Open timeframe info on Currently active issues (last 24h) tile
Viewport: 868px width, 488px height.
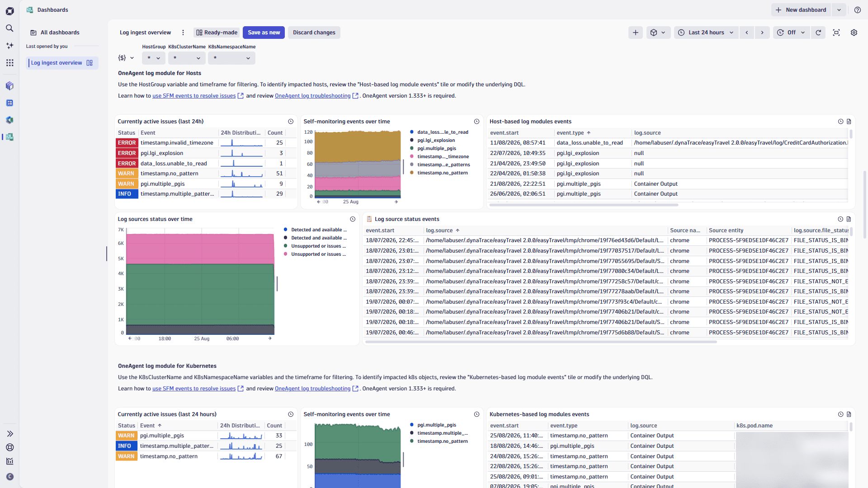[x=291, y=122]
